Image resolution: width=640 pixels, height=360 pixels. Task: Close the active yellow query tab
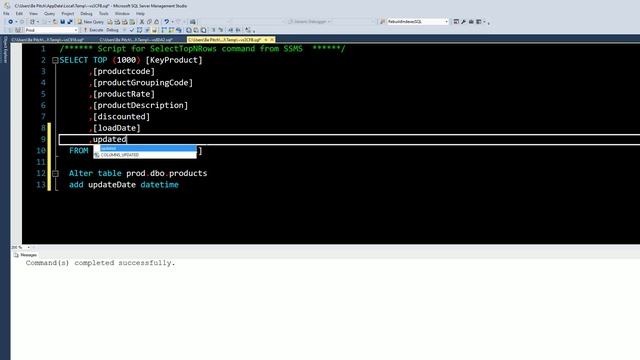[x=272, y=40]
